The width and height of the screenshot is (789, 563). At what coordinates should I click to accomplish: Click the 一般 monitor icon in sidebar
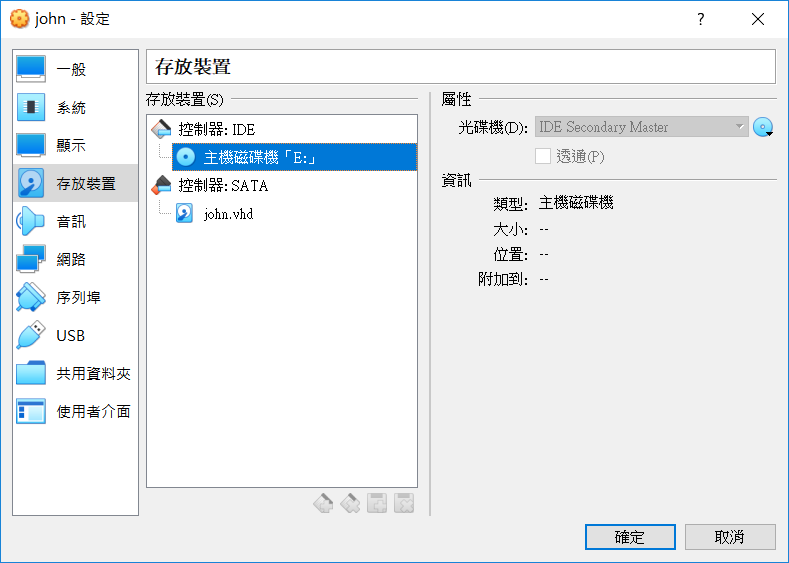31,69
